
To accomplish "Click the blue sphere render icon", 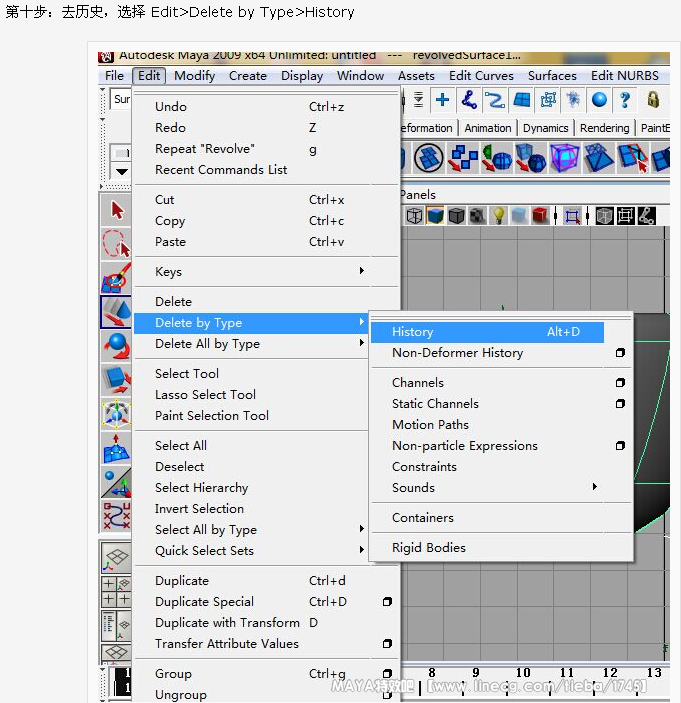I will point(599,100).
